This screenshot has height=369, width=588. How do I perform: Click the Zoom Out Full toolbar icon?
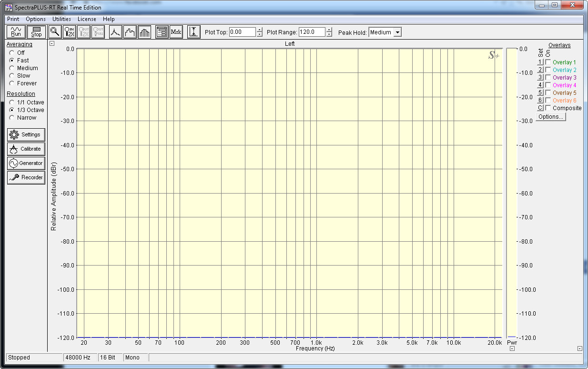pos(98,32)
